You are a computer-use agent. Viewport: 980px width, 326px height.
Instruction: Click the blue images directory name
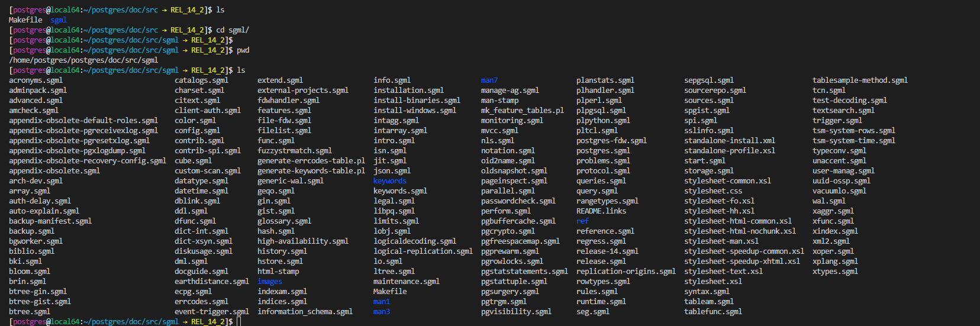[270, 282]
